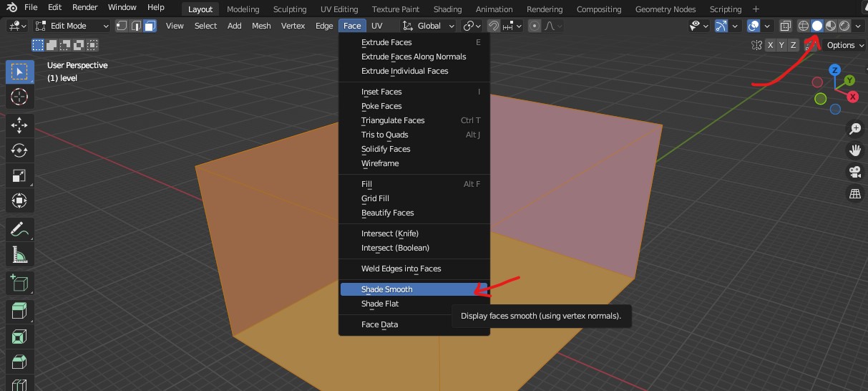Enable face select mode
The height and width of the screenshot is (391, 868).
pyautogui.click(x=150, y=26)
